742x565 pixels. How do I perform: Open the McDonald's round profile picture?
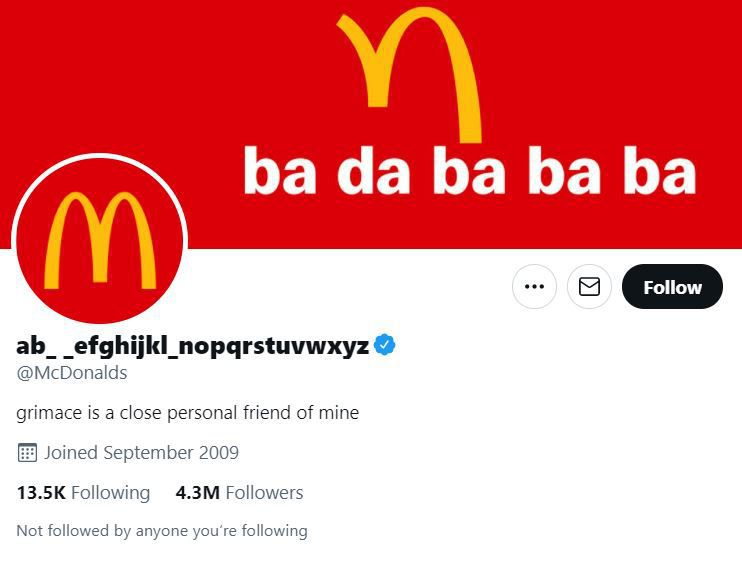coord(100,238)
